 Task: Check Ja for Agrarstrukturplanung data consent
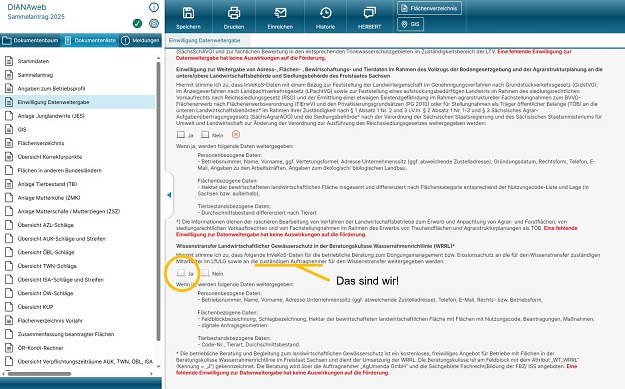tap(181, 135)
